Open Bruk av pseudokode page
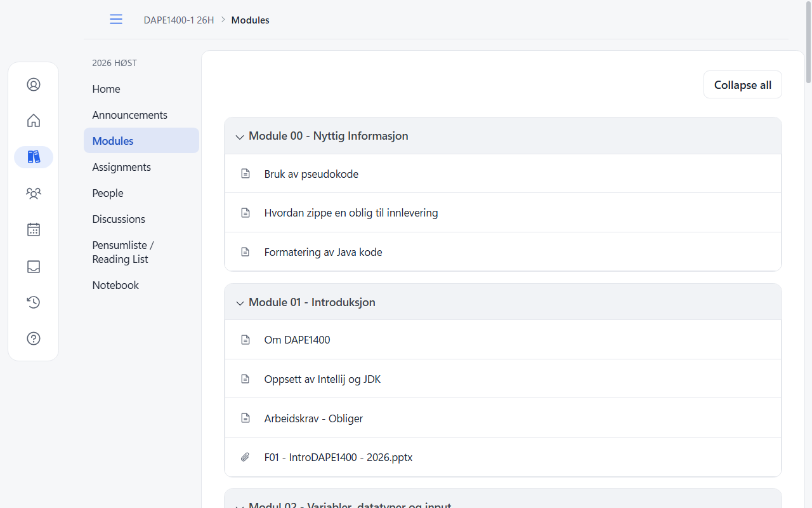 click(311, 174)
